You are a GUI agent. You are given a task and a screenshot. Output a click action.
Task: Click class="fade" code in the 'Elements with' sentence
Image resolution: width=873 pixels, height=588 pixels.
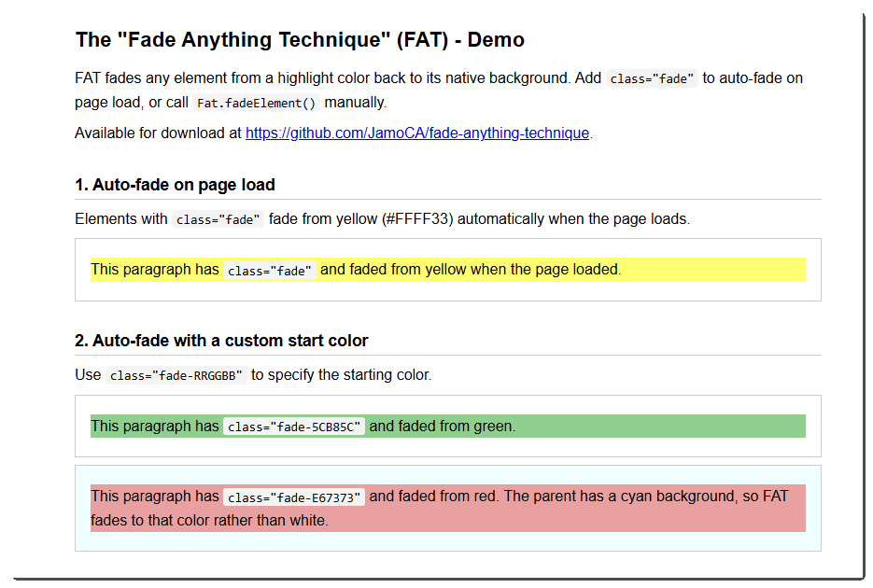(x=218, y=219)
